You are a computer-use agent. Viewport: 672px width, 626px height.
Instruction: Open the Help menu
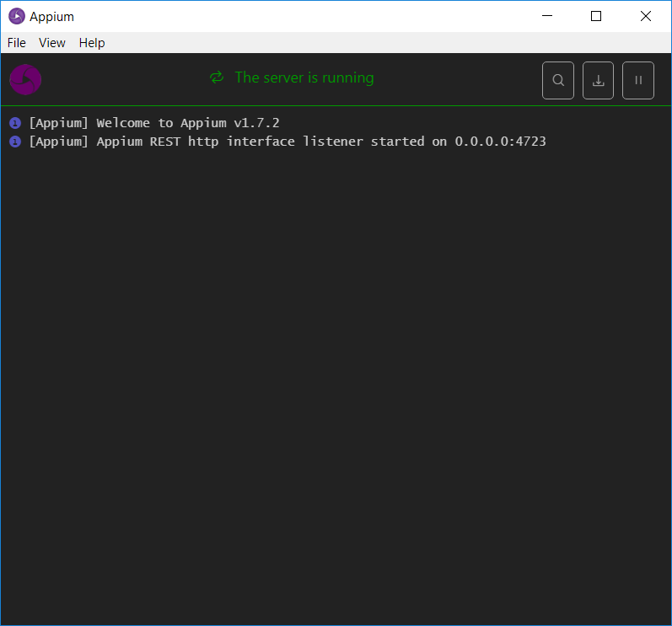[x=92, y=43]
